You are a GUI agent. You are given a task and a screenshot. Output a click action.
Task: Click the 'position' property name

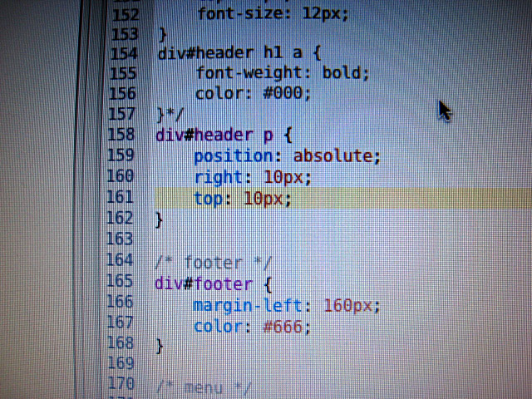(x=234, y=157)
